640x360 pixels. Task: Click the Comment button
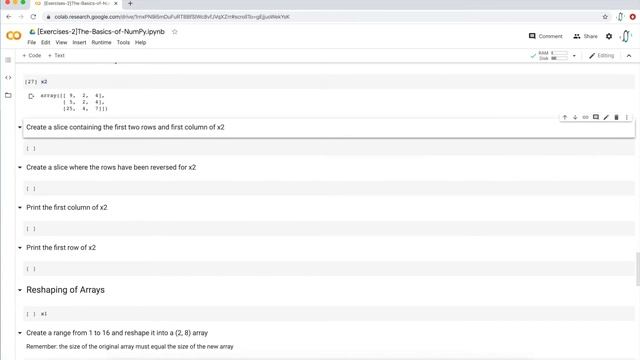(545, 36)
